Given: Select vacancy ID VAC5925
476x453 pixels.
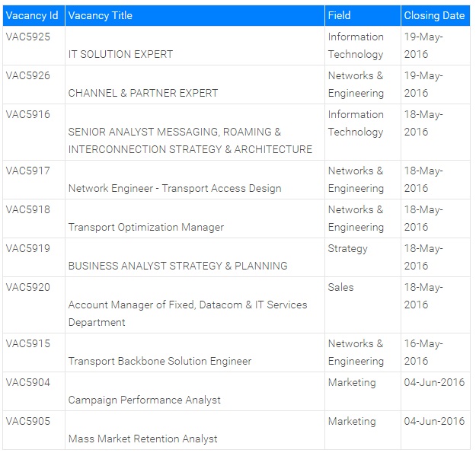Looking at the screenshot, I should pos(28,37).
